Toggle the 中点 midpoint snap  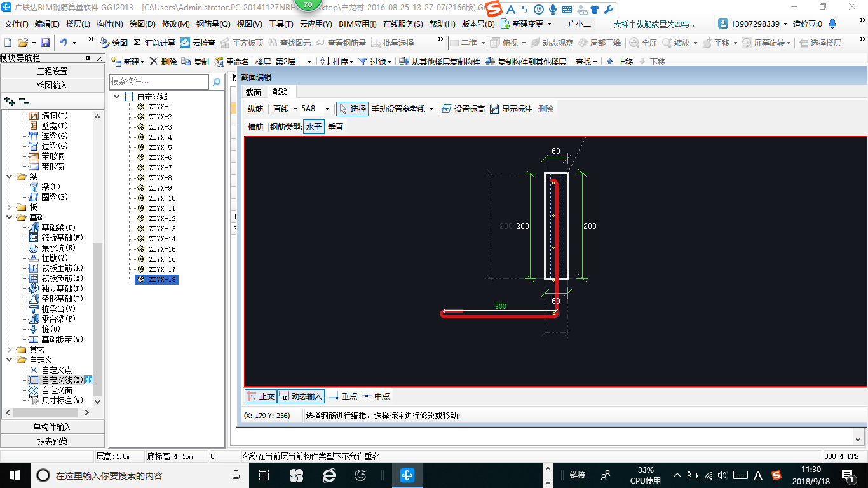tap(376, 396)
